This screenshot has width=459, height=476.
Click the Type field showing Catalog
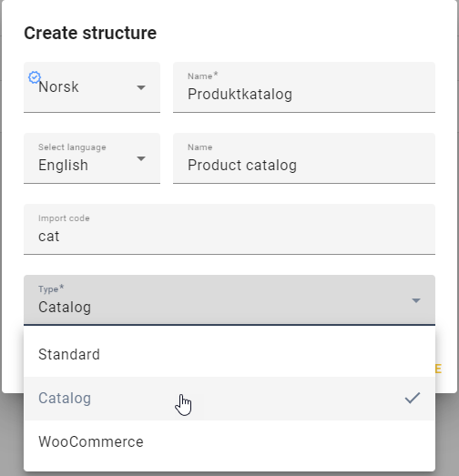(x=229, y=300)
